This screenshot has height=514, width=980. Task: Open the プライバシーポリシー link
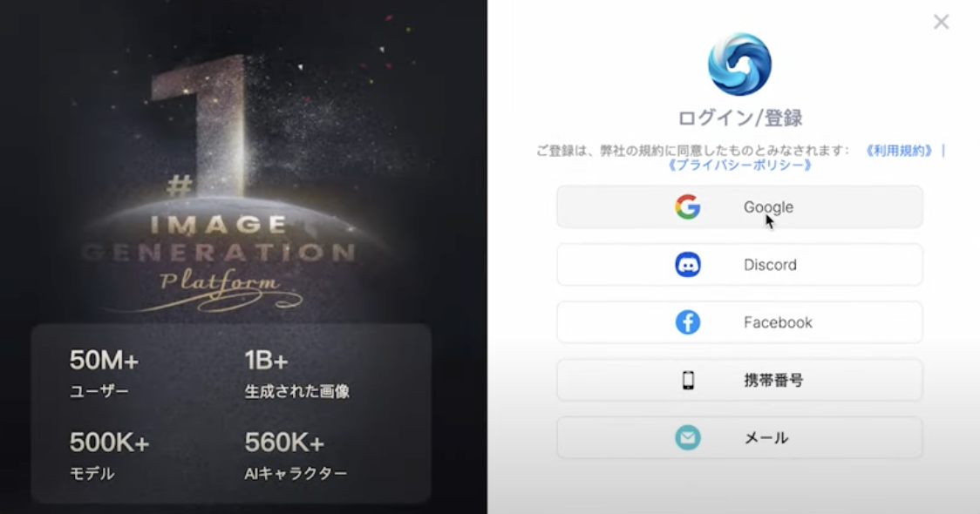(x=739, y=165)
